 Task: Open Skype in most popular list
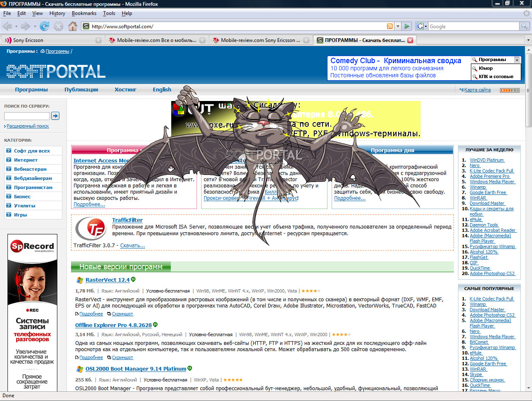(476, 374)
